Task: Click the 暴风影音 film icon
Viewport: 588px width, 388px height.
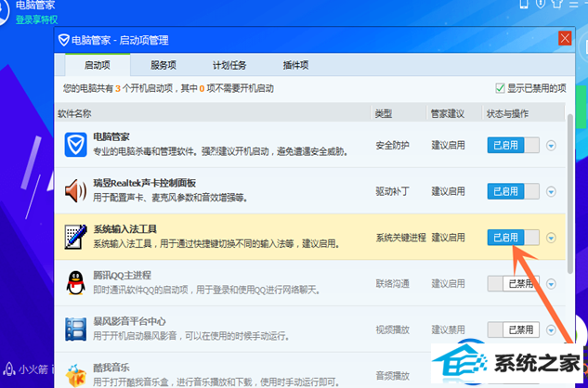Action: pyautogui.click(x=76, y=330)
